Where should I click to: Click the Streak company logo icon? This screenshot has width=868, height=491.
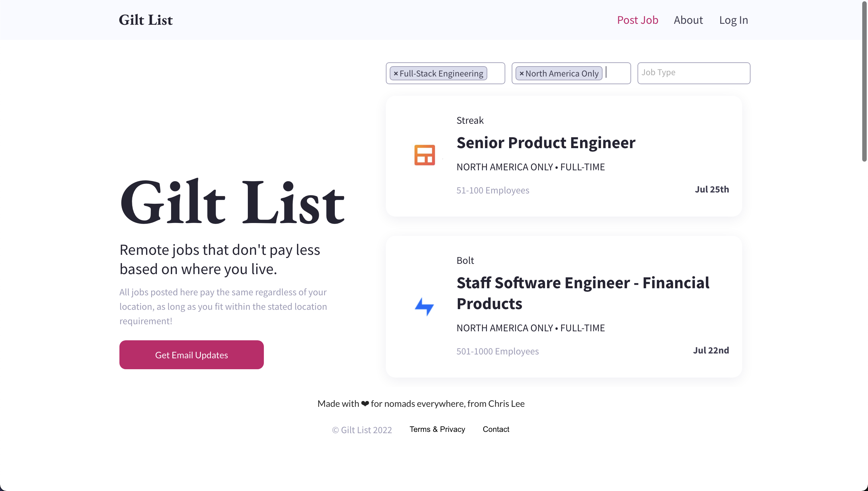click(x=425, y=155)
